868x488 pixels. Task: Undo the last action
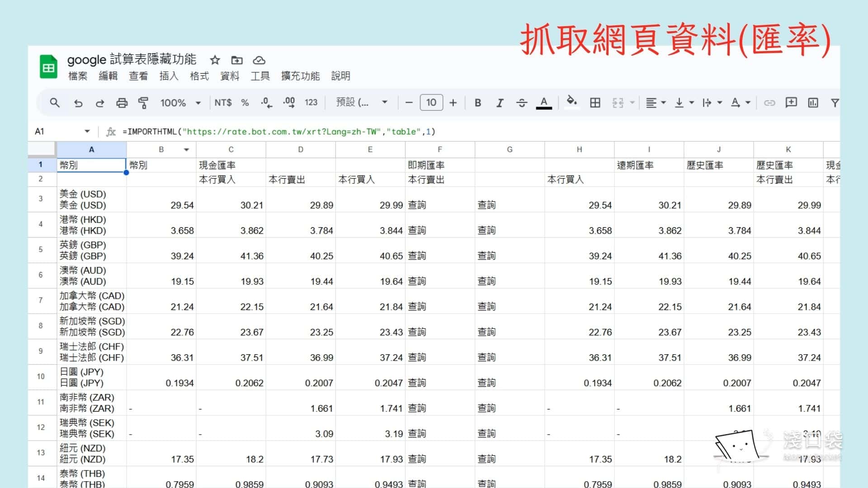pyautogui.click(x=78, y=103)
